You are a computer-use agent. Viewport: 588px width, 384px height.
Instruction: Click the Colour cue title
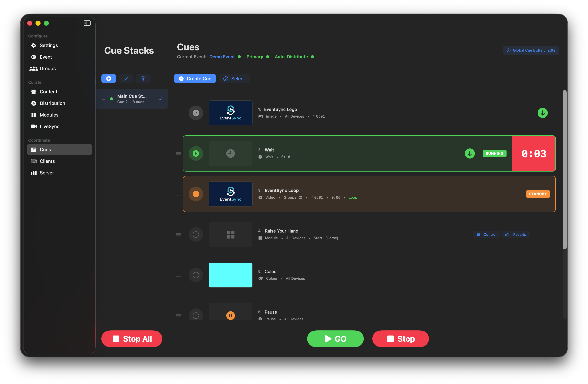pos(271,272)
